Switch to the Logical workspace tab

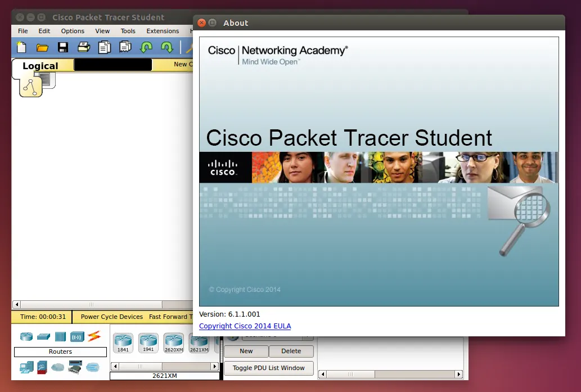click(40, 66)
